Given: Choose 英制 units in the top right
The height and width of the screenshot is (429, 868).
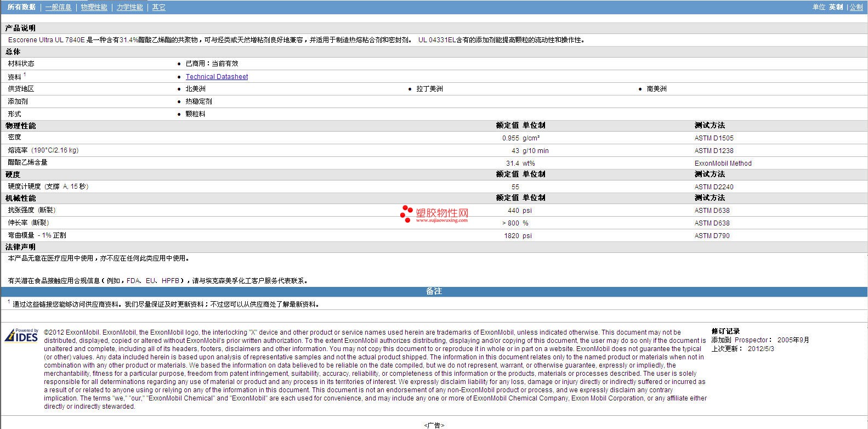Looking at the screenshot, I should [836, 7].
